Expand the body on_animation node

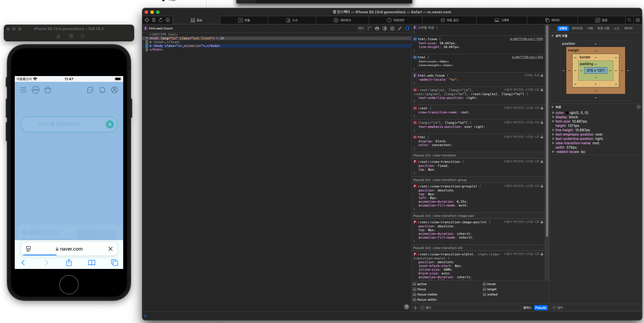(x=151, y=46)
